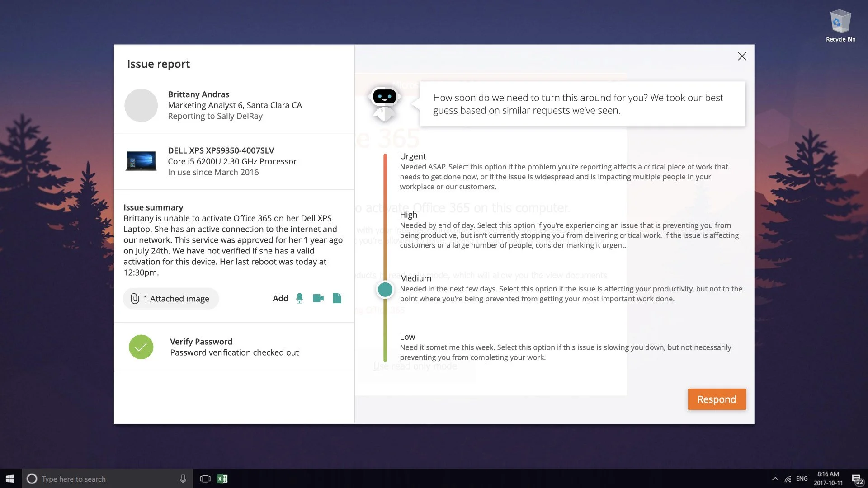Select the High priority option
Viewport: 868px width, 488px height.
point(408,215)
